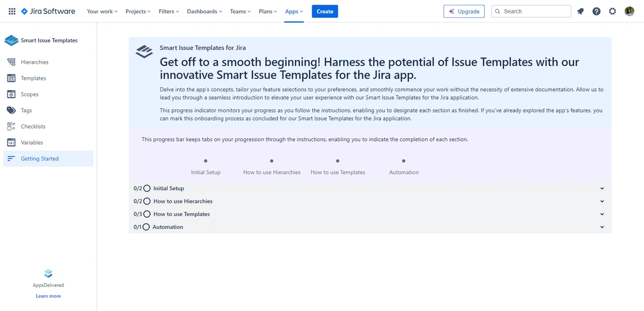644x311 pixels.
Task: Click the 0/3 progress counter
Action: coord(138,214)
